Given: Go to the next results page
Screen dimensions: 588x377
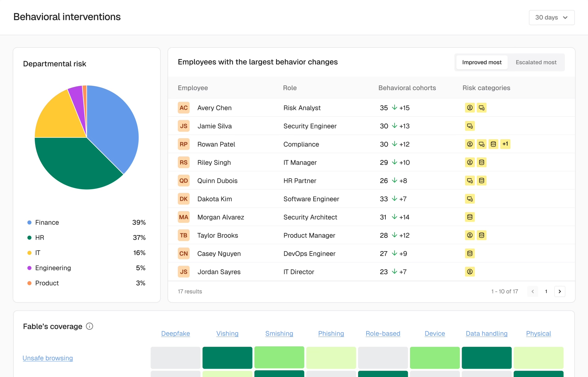Looking at the screenshot, I should click(560, 291).
